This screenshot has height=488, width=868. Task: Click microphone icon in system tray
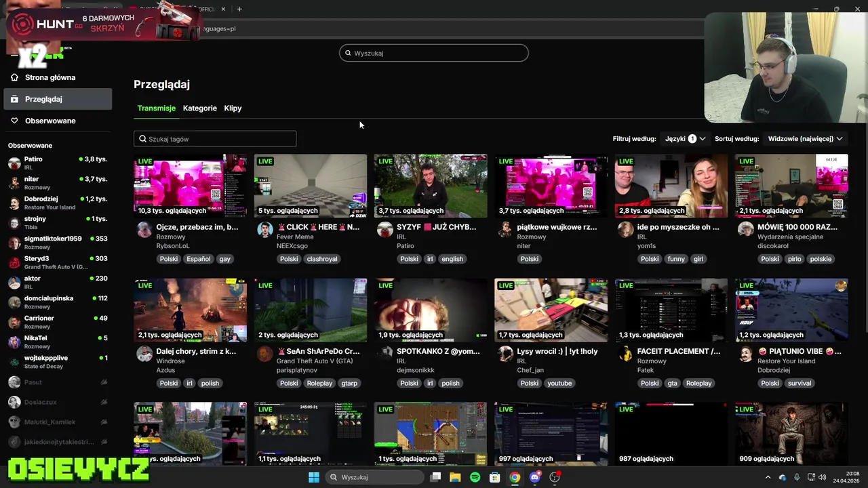pyautogui.click(x=797, y=477)
